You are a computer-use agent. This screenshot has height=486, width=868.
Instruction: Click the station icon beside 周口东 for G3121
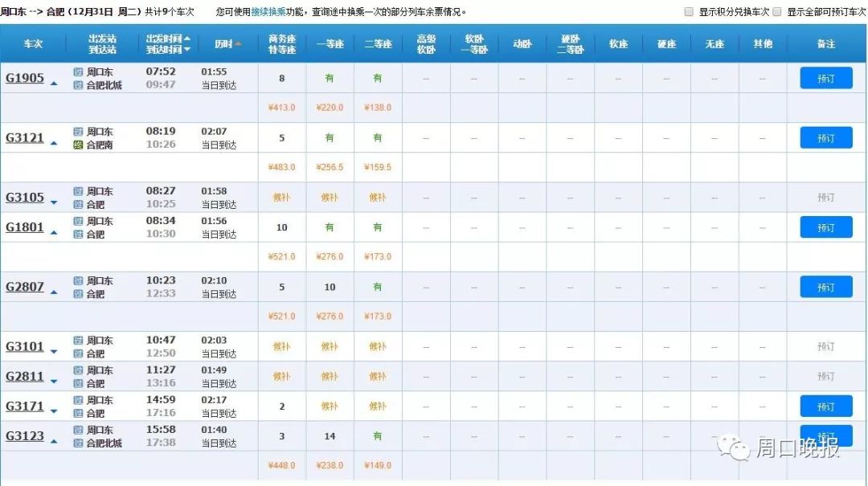pos(78,132)
